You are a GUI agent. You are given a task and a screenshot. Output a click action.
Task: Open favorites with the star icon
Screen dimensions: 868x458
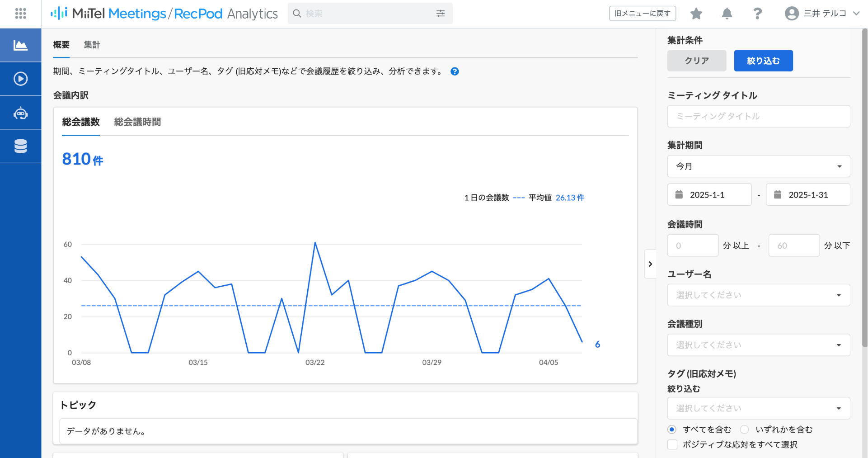pos(696,14)
